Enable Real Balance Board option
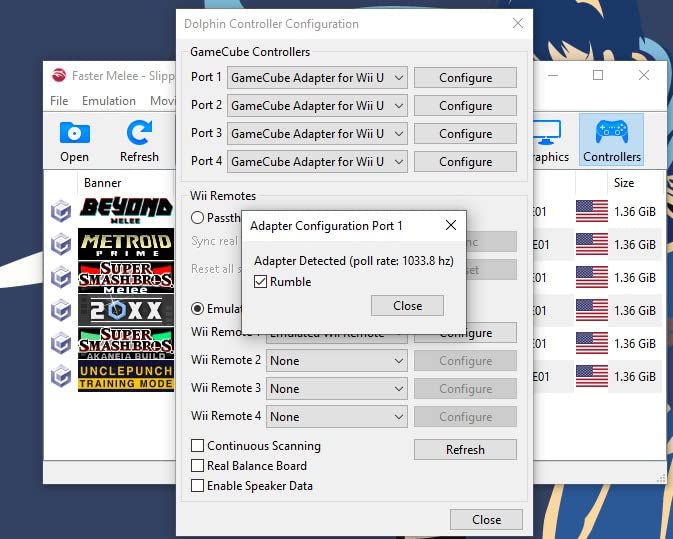 [x=197, y=466]
